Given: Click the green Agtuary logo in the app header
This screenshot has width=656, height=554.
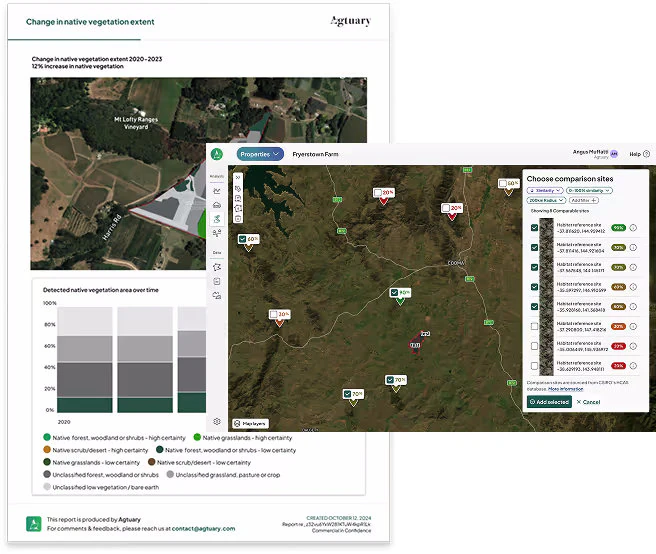Looking at the screenshot, I should pos(217,154).
